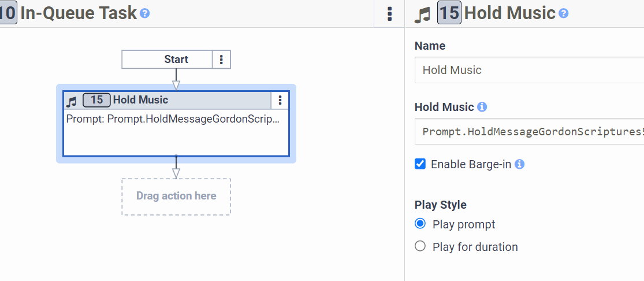
Task: Click the Name input field
Action: [528, 70]
